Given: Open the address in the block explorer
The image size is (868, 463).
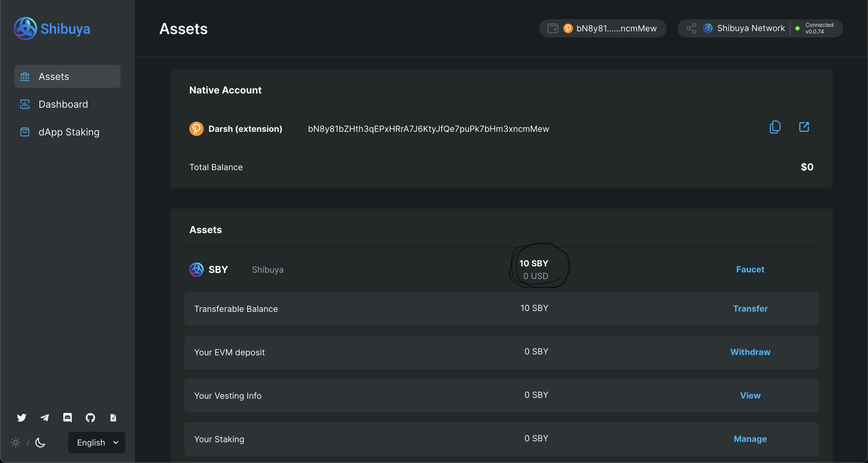Looking at the screenshot, I should 804,127.
